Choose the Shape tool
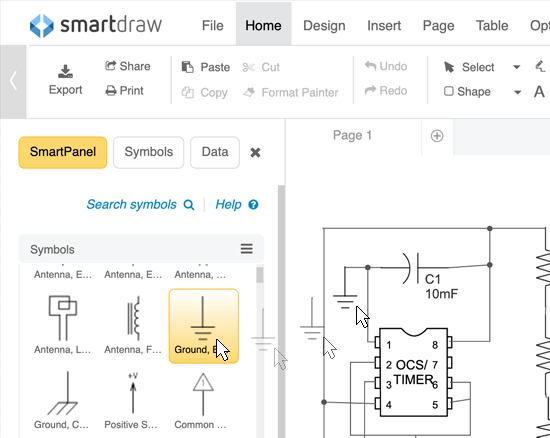This screenshot has height=438, width=550. pyautogui.click(x=467, y=92)
